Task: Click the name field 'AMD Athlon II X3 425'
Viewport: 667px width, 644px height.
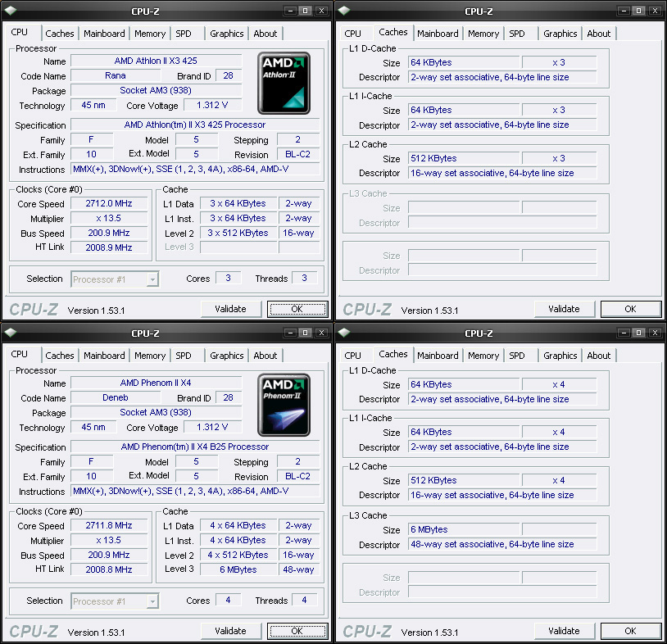Action: pos(157,61)
